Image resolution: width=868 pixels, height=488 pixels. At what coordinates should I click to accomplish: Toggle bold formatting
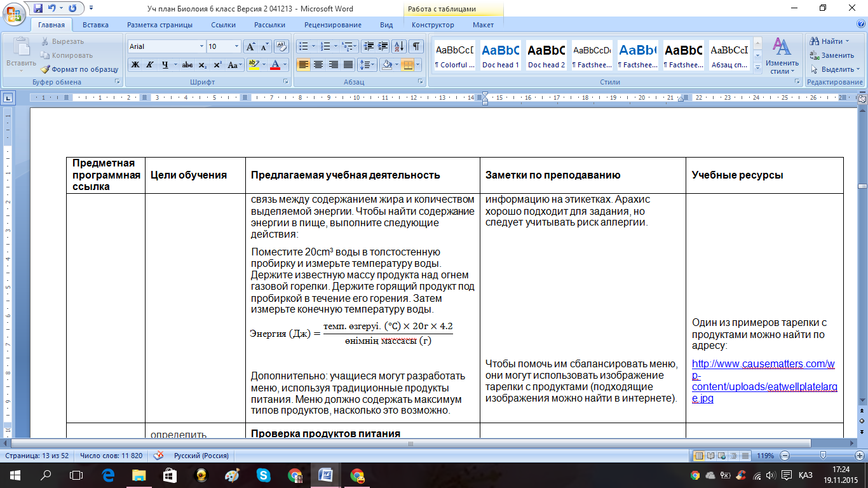(135, 65)
